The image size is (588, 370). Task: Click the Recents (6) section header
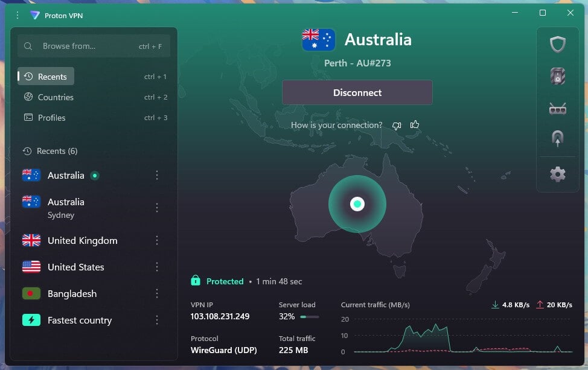pos(57,151)
